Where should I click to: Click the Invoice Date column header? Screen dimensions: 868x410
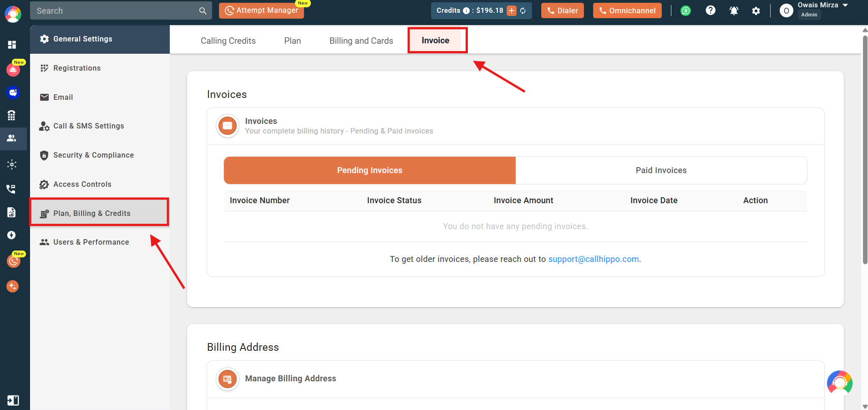[654, 200]
